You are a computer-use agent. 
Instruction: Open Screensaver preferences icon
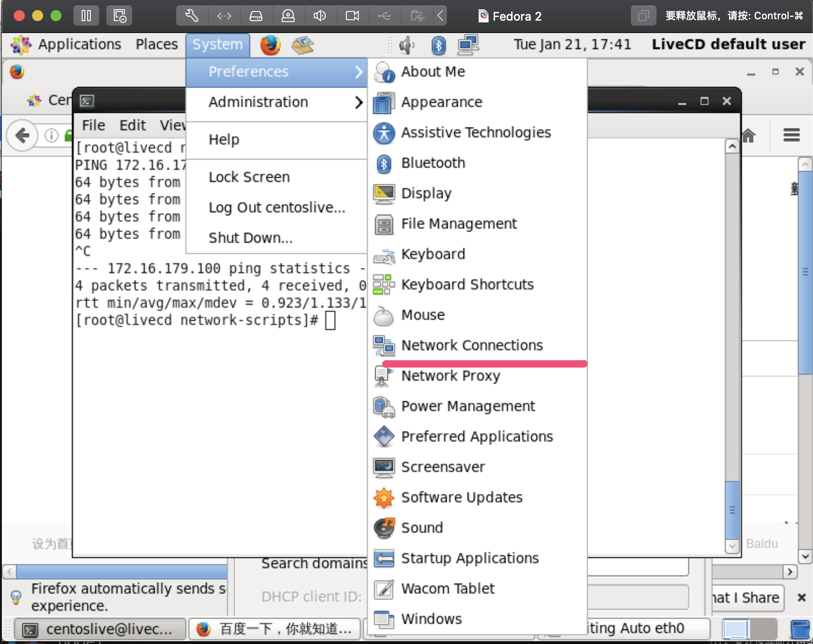[384, 467]
